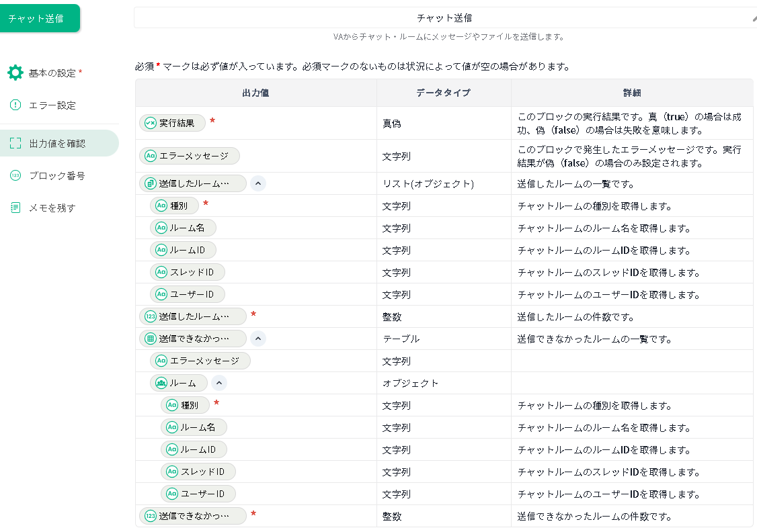Image resolution: width=757 pixels, height=532 pixels.
Task: Click the check icon on 実行結果 chip
Action: click(151, 123)
